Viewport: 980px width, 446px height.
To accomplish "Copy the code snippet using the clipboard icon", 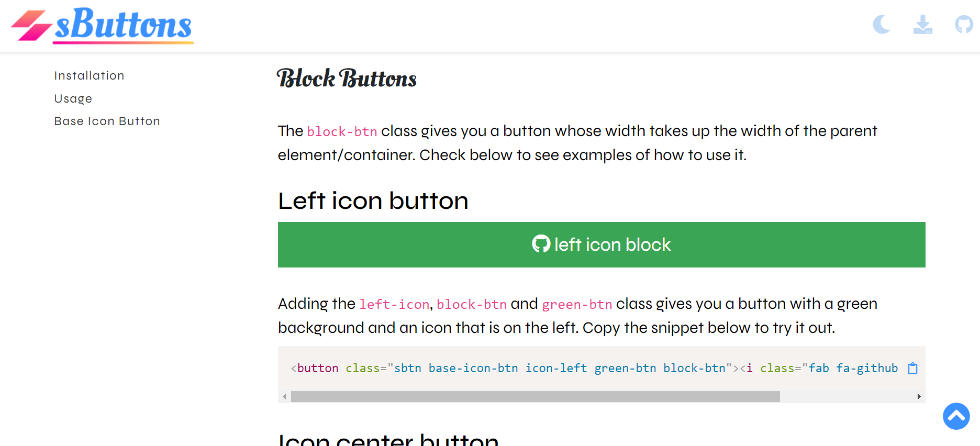I will pos(912,368).
